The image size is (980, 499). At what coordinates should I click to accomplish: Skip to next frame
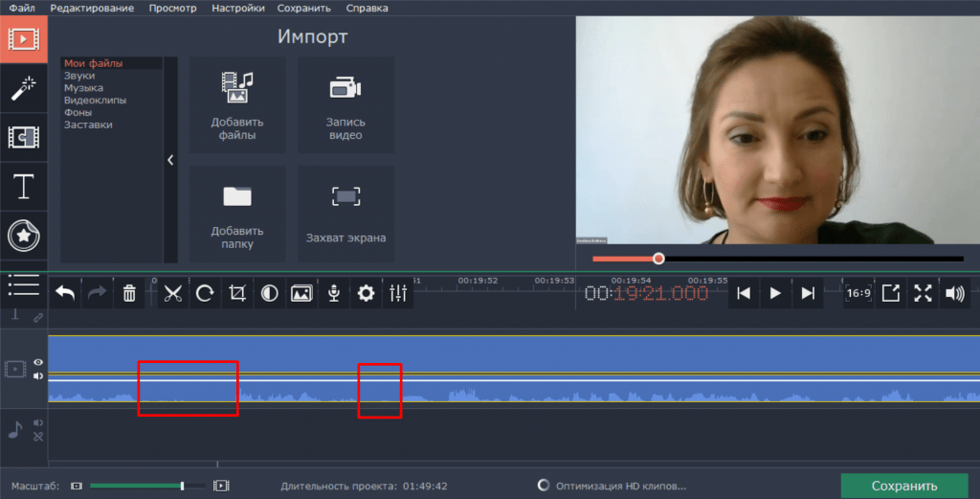coord(808,293)
